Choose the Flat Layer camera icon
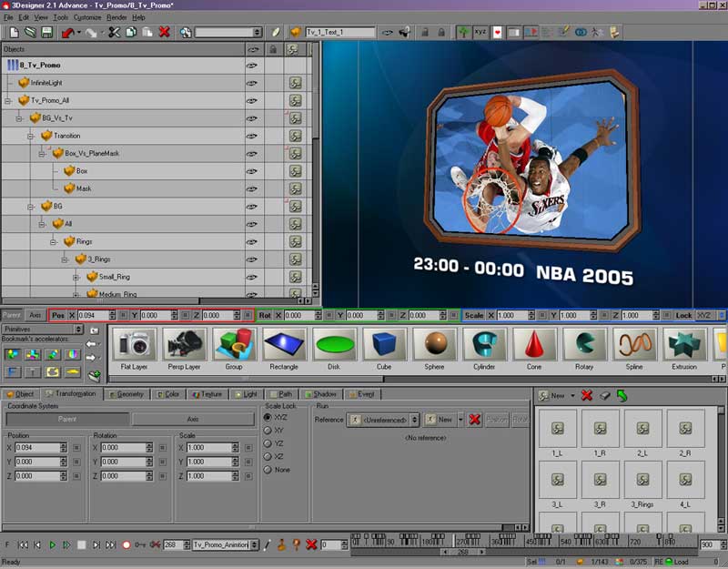Viewport: 728px width, 569px height. [136, 346]
